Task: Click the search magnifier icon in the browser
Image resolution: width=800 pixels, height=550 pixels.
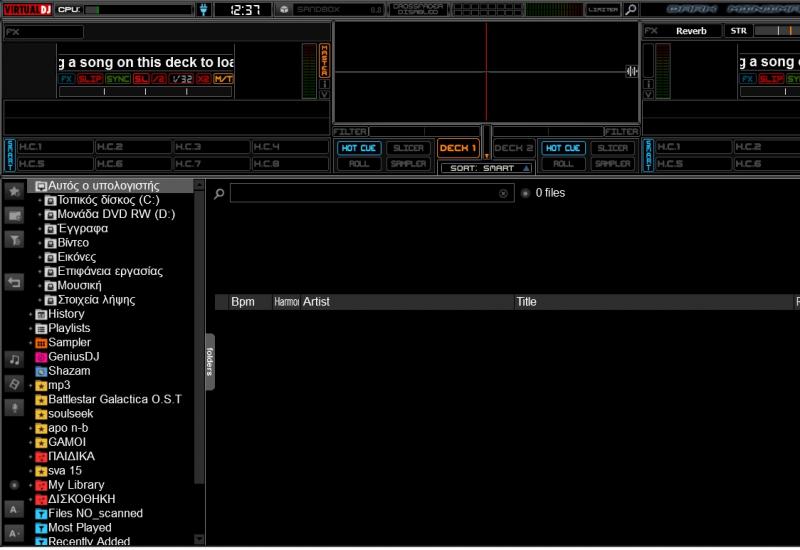Action: pos(219,193)
